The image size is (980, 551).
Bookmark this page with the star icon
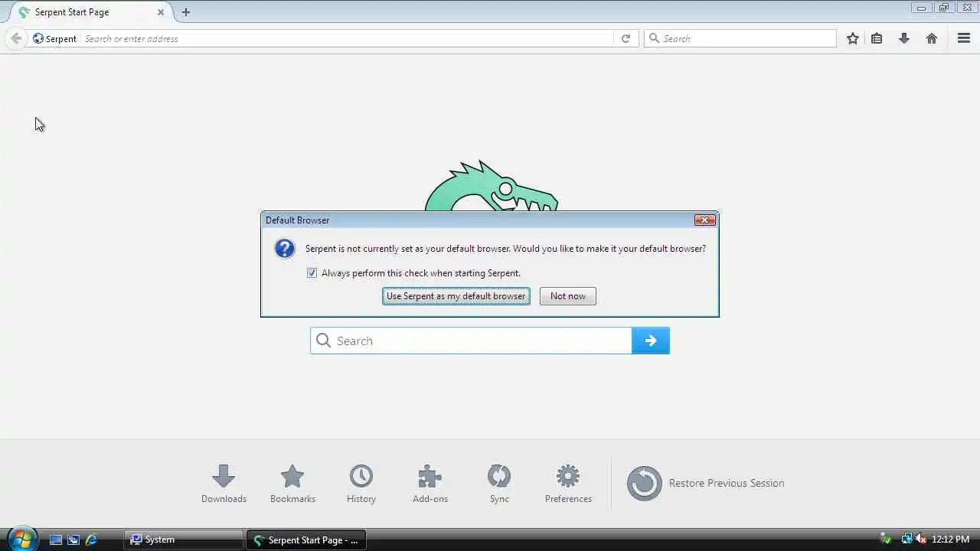853,38
